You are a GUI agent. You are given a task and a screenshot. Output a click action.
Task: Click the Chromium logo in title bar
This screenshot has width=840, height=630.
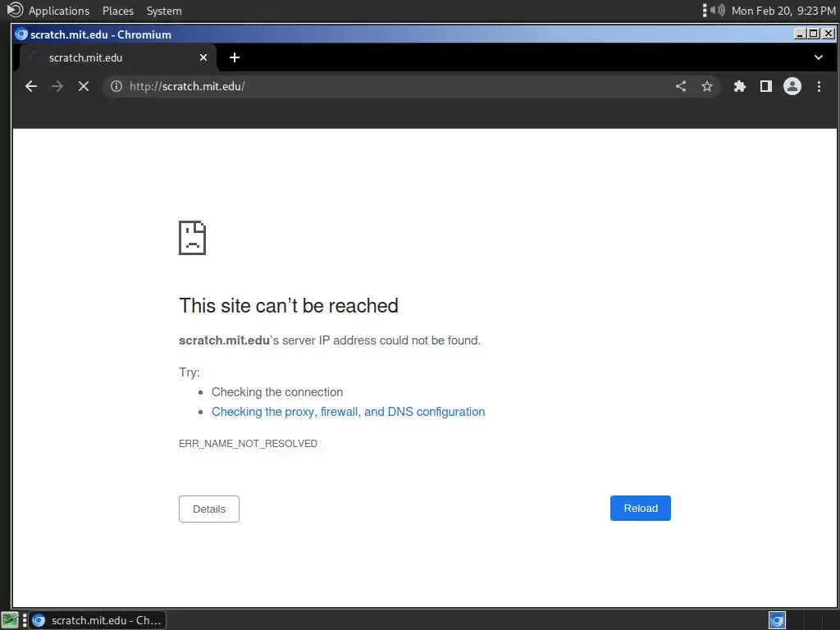point(21,34)
